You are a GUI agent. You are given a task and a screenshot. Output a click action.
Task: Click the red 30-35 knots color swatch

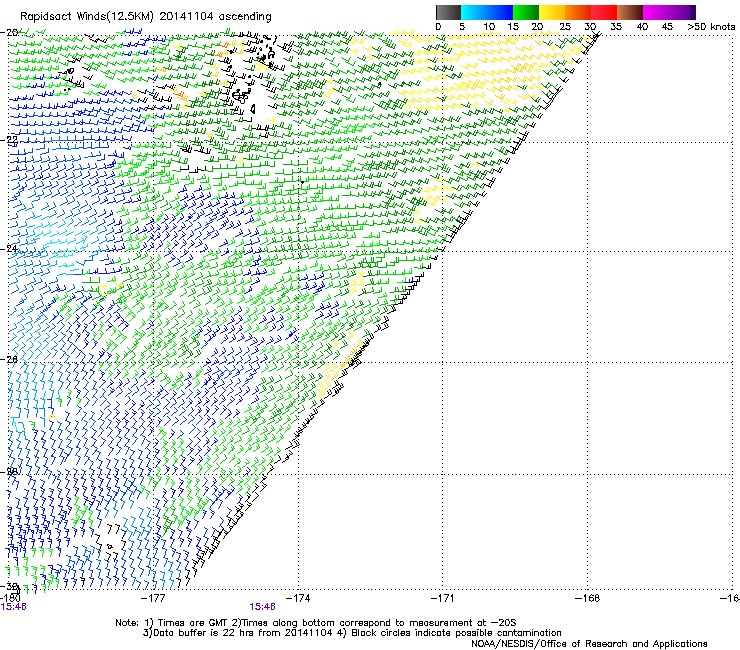604,12
